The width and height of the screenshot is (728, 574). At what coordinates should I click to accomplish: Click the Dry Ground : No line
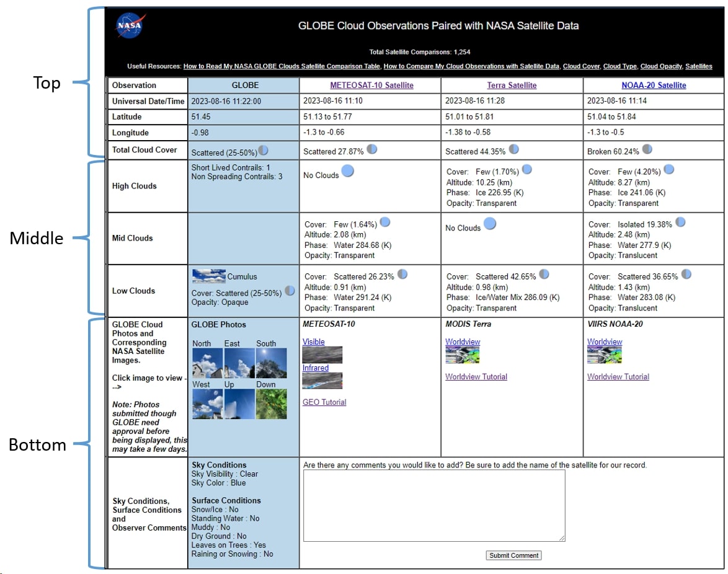coord(219,536)
